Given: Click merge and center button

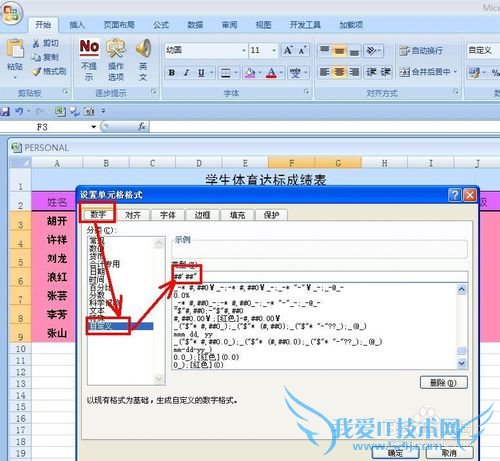Looking at the screenshot, I should [425, 72].
